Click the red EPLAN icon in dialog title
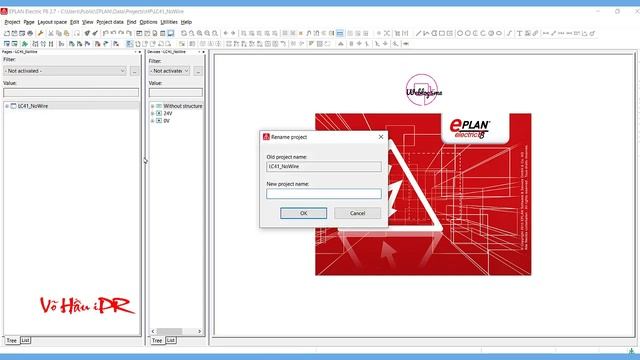 coord(266,137)
